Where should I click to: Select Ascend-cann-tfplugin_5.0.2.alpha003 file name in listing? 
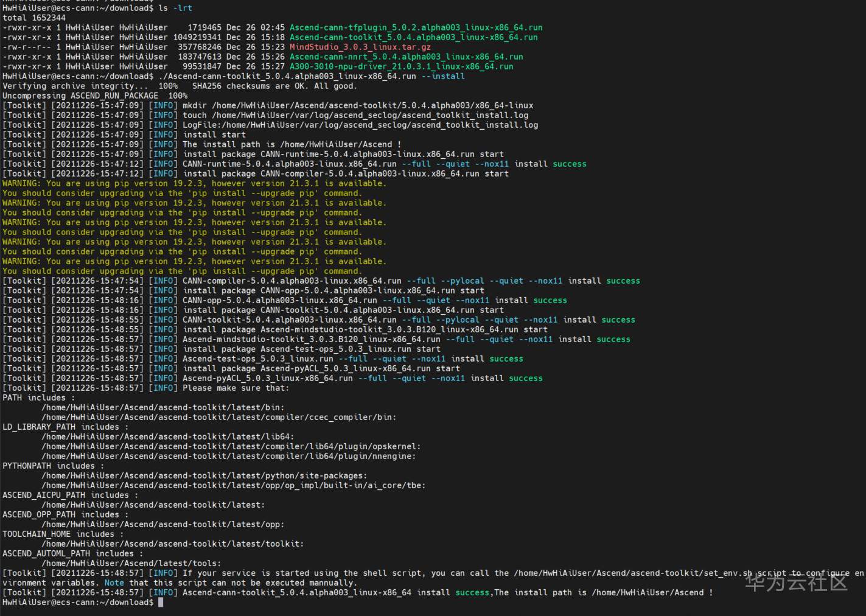coord(416,27)
